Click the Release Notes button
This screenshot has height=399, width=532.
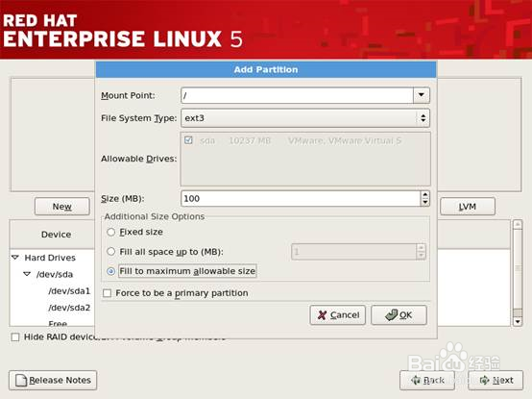pos(53,380)
